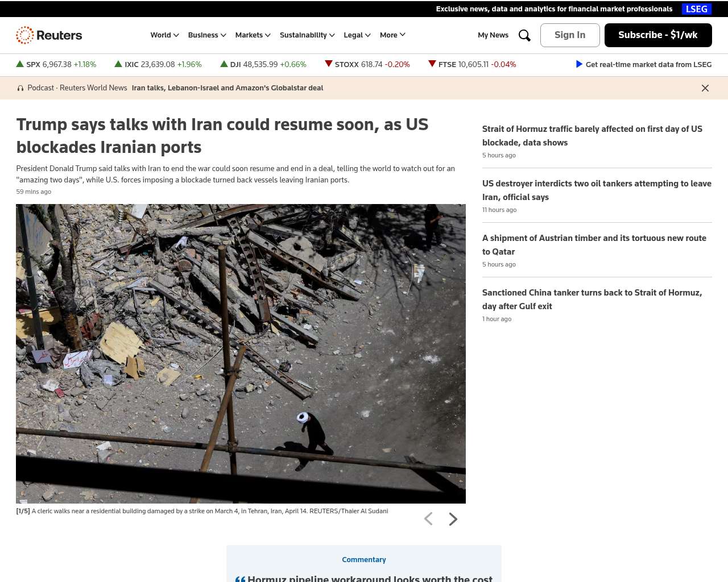728x582 pixels.
Task: Open My News
Action: (x=493, y=35)
